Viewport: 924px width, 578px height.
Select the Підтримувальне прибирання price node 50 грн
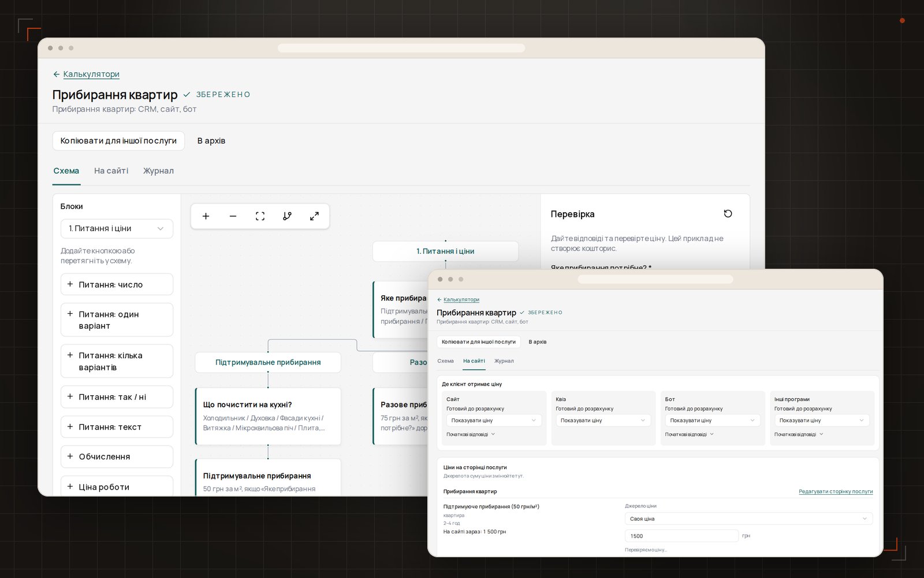(x=268, y=477)
